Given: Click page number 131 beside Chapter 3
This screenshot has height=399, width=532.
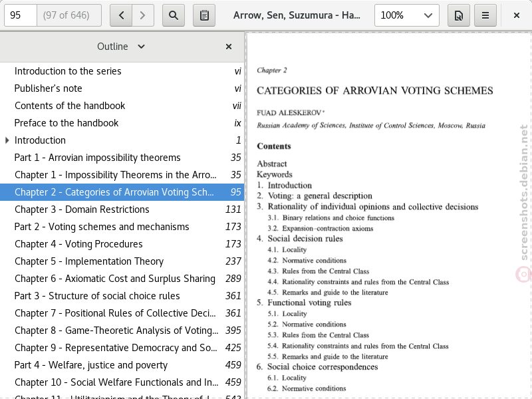Looking at the screenshot, I should pos(233,209).
